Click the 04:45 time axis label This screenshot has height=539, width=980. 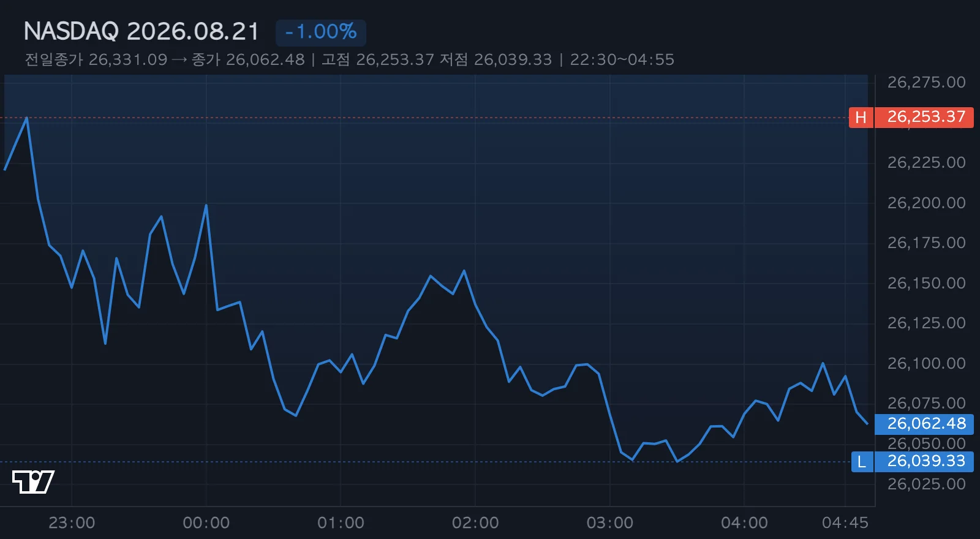[x=845, y=522]
